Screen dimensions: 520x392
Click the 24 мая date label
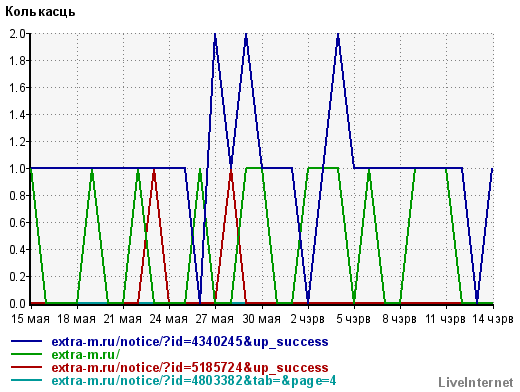(x=169, y=319)
